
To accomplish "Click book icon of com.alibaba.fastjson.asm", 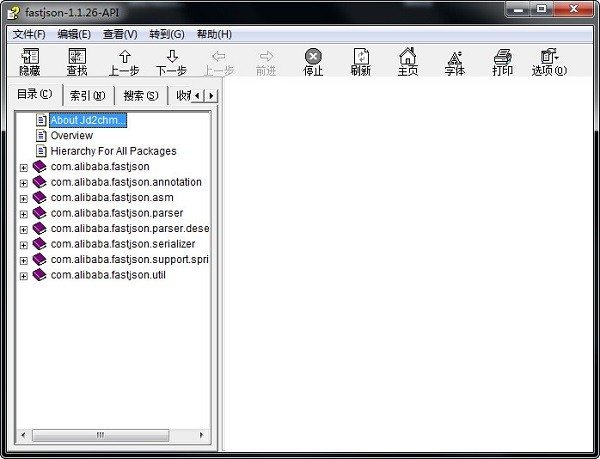I will (x=39, y=197).
